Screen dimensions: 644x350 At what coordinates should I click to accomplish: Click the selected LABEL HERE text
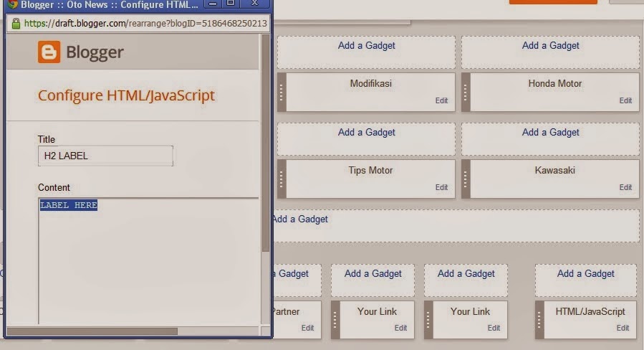(69, 205)
